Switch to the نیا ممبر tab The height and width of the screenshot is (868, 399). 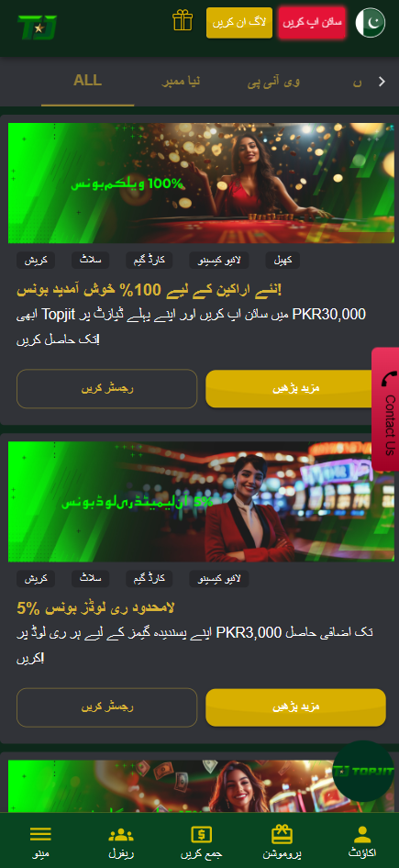point(181,82)
